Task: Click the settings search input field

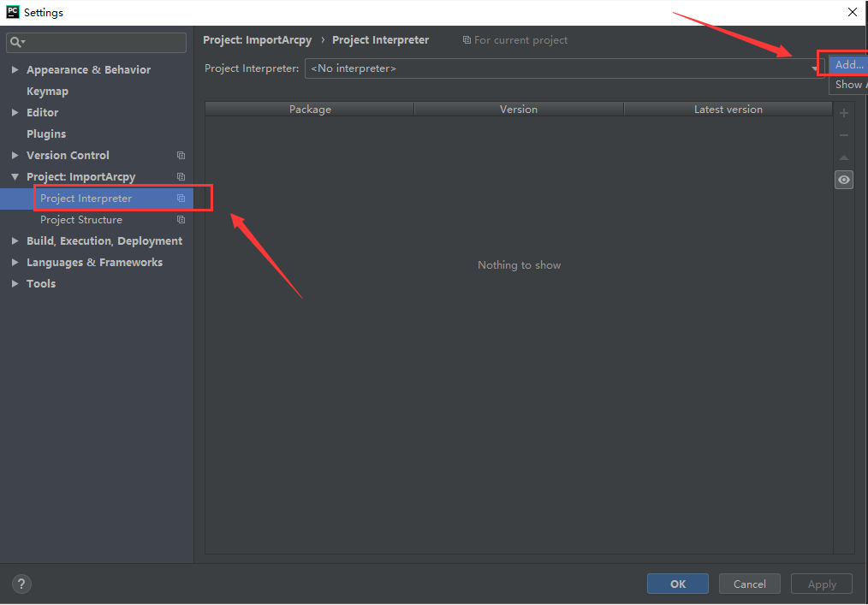Action: click(x=97, y=43)
